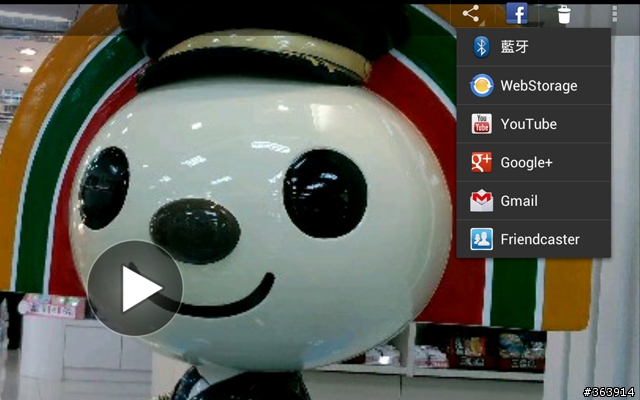
Task: Tap the blue Friendcaster icon
Action: point(482,239)
